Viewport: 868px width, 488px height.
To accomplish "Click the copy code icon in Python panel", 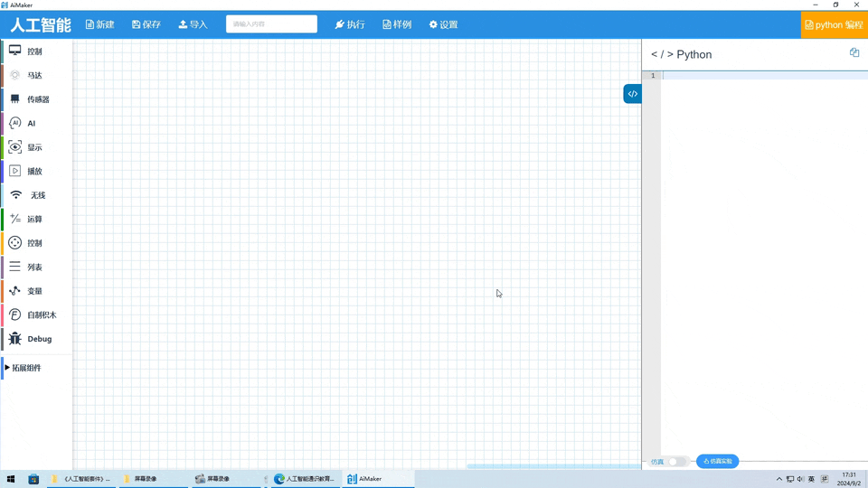I will pyautogui.click(x=854, y=53).
